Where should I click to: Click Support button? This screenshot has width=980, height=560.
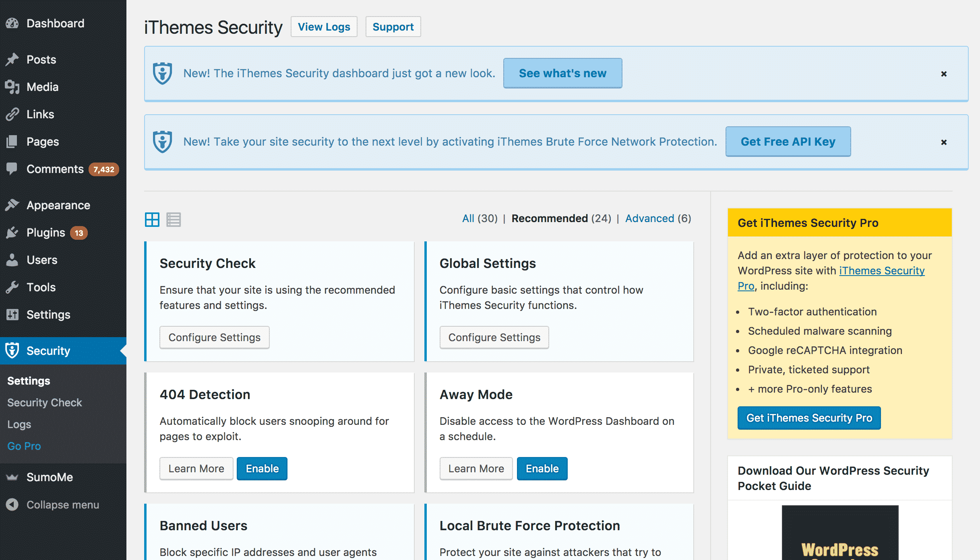393,27
